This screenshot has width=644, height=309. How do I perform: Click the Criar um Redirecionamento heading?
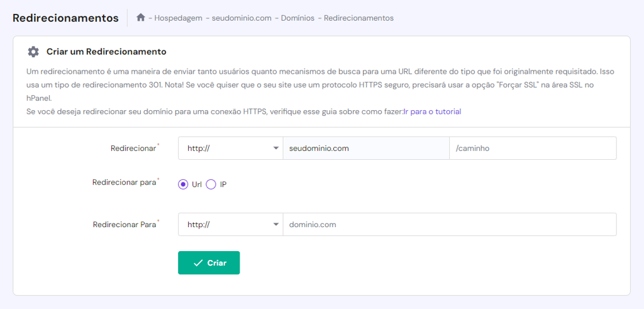106,52
